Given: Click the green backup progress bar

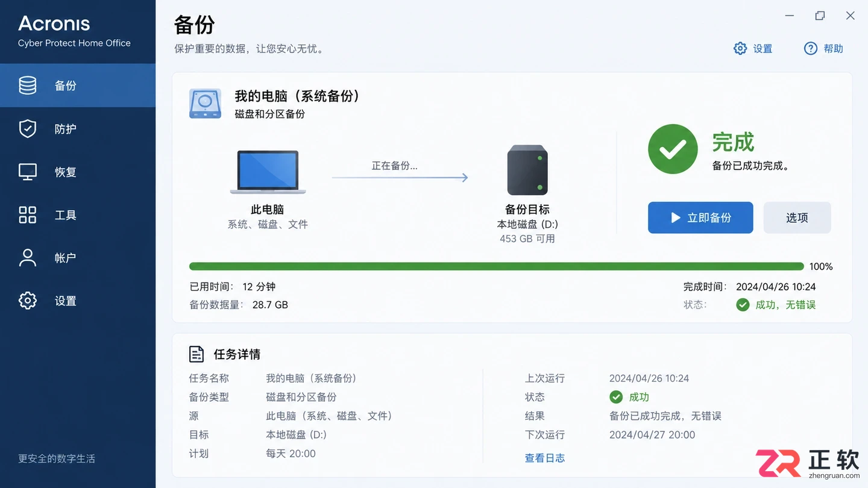Looking at the screenshot, I should click(x=497, y=266).
